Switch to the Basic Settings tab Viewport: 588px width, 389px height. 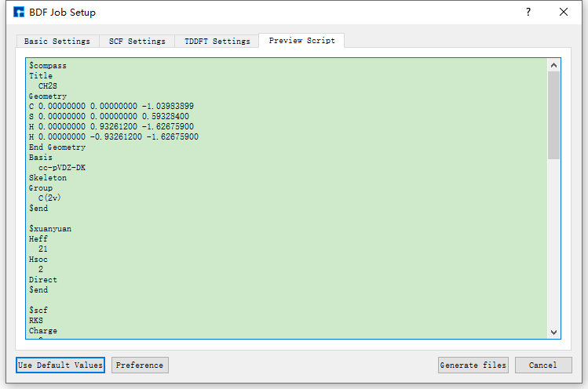57,41
